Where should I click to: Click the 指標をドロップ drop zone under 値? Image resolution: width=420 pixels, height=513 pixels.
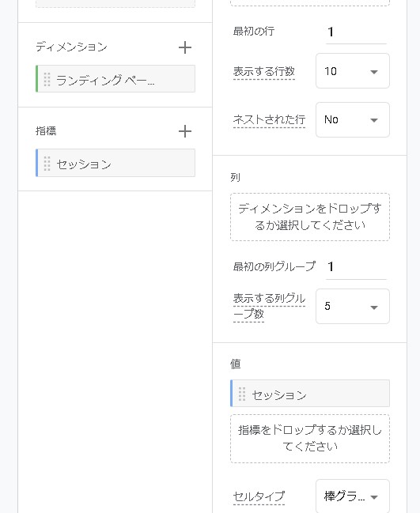pyautogui.click(x=310, y=439)
